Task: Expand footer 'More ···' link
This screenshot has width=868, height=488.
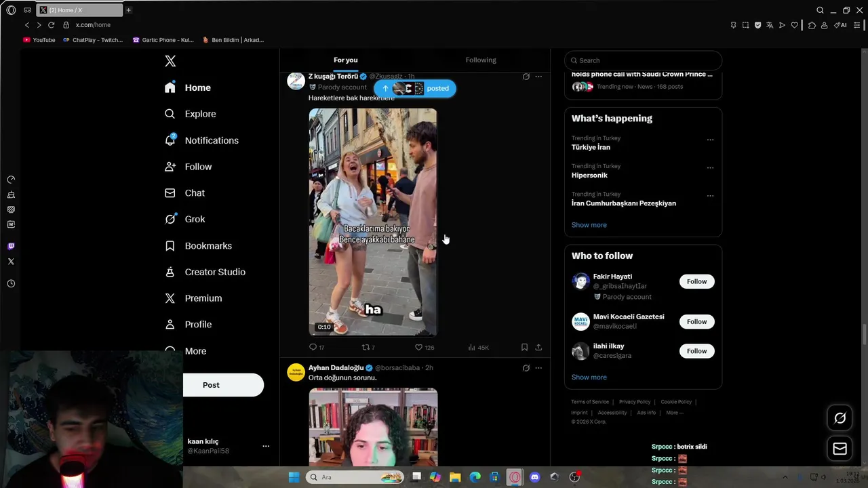Action: click(x=675, y=413)
